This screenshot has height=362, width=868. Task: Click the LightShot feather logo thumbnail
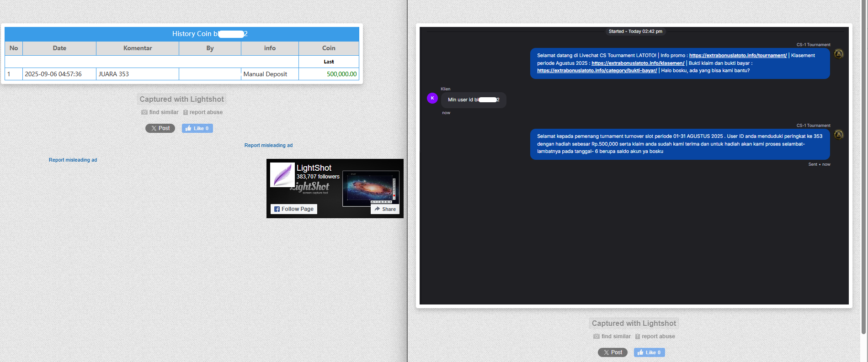click(x=282, y=175)
